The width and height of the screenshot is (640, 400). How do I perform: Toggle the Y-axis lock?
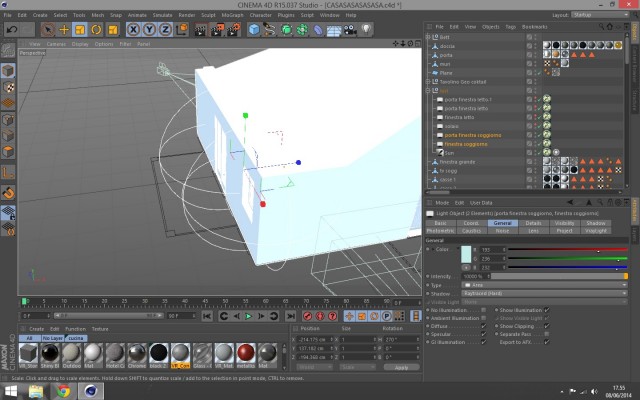[x=149, y=30]
